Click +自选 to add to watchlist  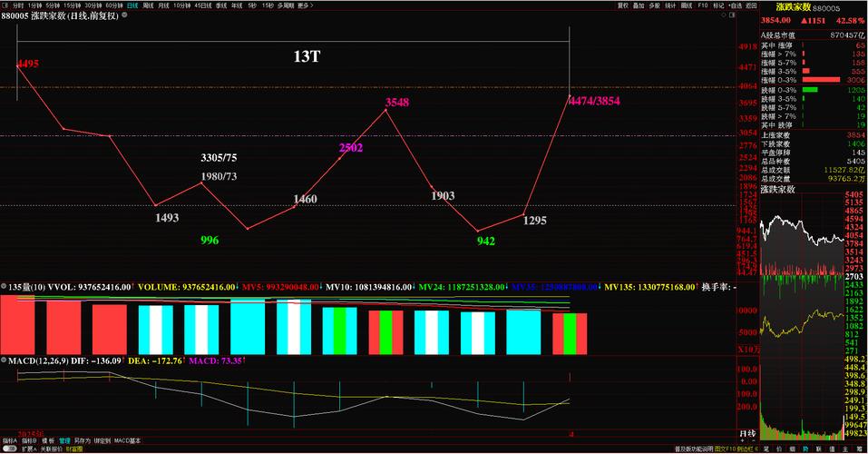click(736, 5)
